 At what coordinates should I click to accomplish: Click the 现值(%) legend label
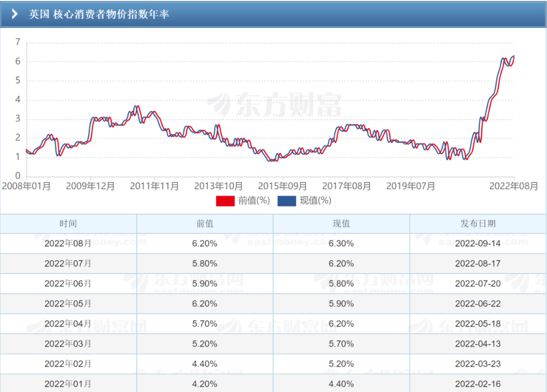[x=316, y=201]
